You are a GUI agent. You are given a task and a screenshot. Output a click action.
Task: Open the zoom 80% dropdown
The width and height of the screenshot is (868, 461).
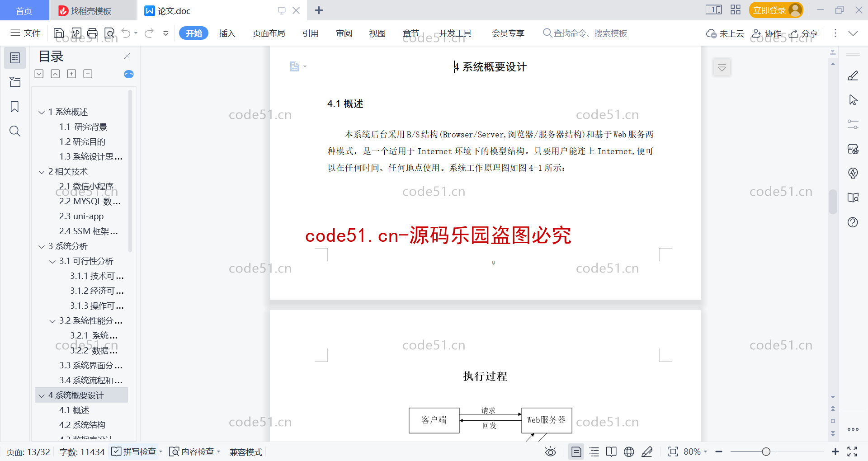pos(695,452)
